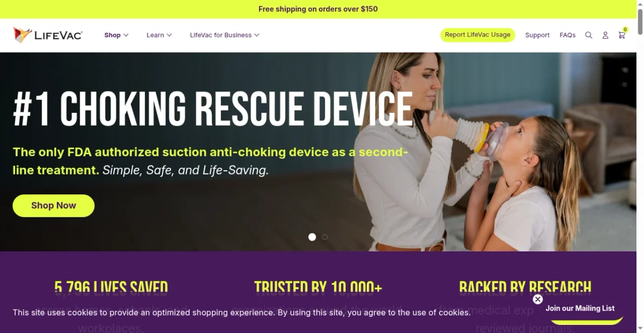
Task: Click the cart item count badge
Action: click(x=625, y=30)
